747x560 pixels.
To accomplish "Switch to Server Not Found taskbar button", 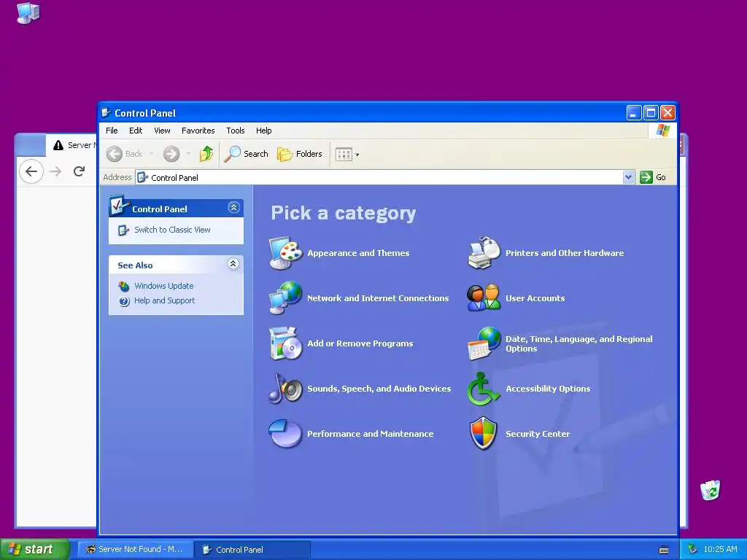I will tap(135, 550).
